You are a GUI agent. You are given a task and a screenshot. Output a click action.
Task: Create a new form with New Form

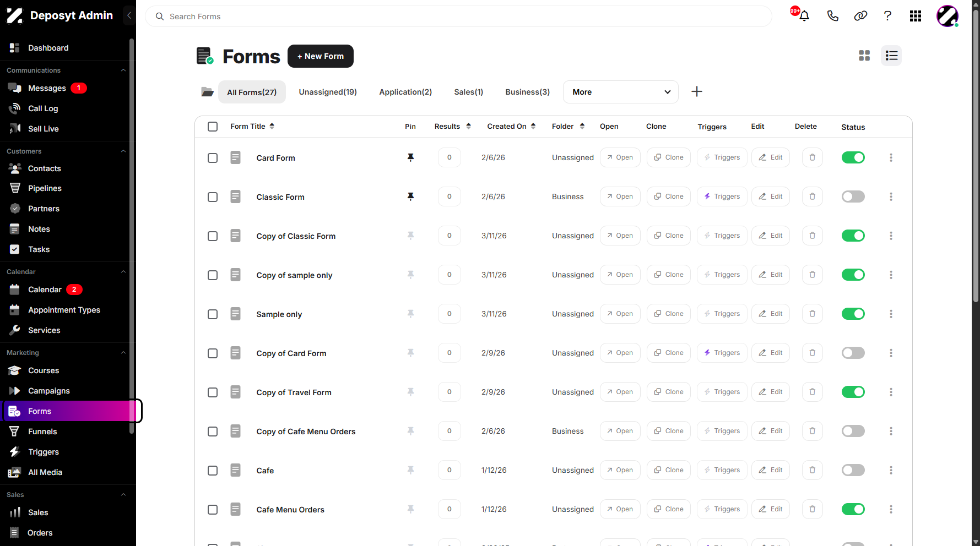(321, 56)
